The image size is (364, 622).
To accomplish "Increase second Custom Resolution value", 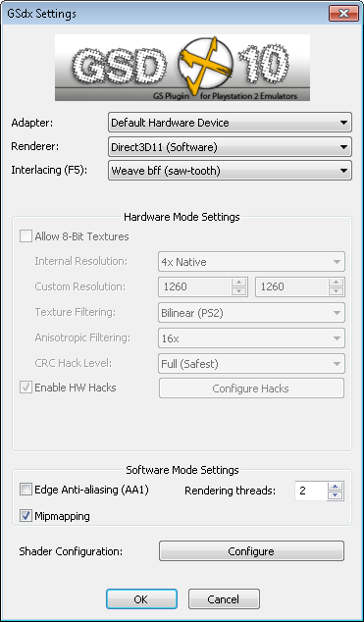I will 337,283.
